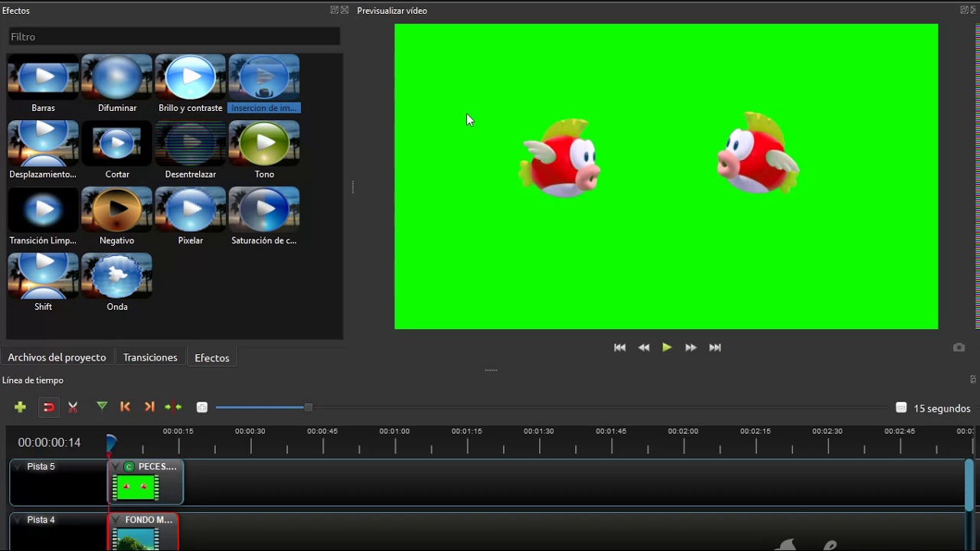This screenshot has height=551, width=980.
Task: Select the Cortar effect
Action: (117, 151)
